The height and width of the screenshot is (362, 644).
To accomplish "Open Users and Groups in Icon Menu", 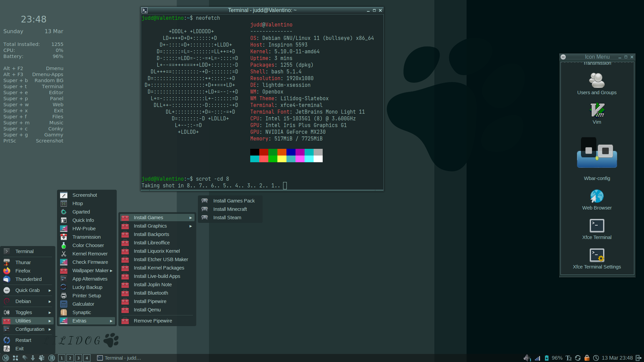I will pos(597,84).
